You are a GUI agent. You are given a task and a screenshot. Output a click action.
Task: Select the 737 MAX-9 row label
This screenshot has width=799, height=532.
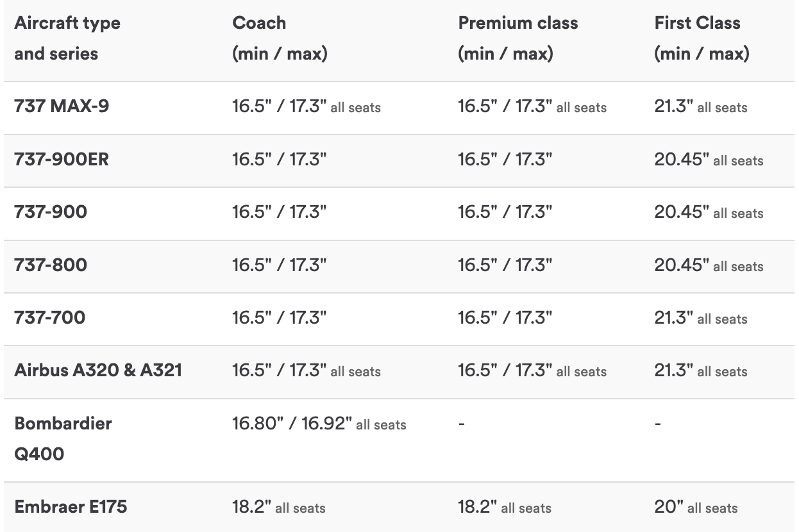point(62,106)
